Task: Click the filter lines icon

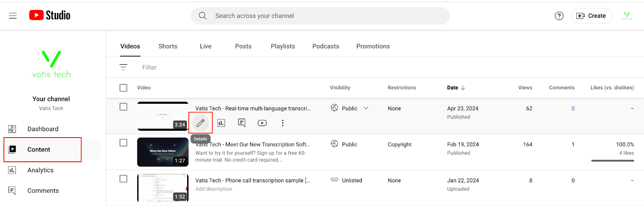Action: pos(124,67)
